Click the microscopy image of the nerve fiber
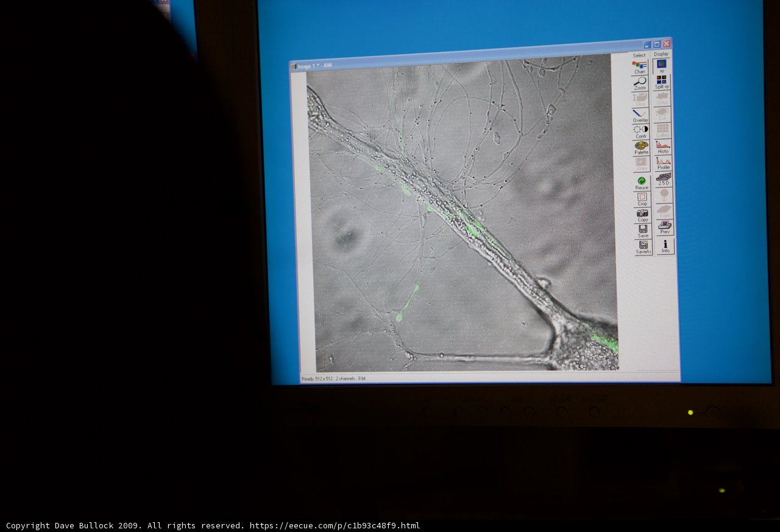780x532 pixels. click(x=462, y=213)
